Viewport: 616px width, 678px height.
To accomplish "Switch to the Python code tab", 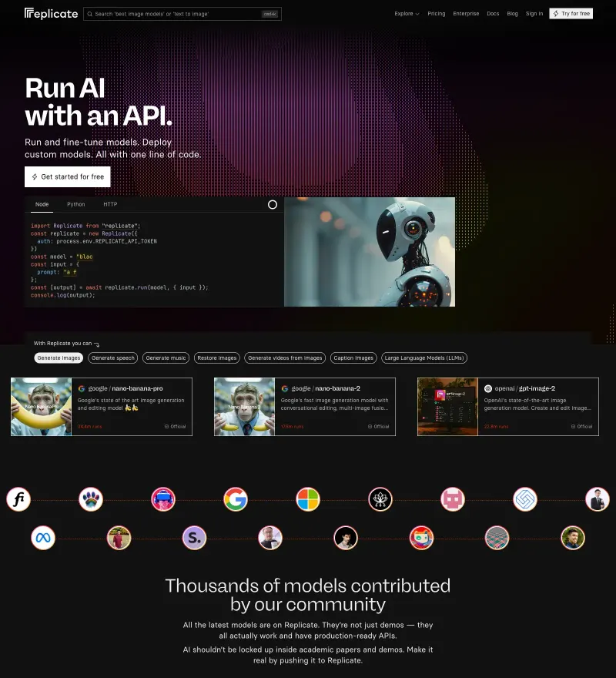I will (x=76, y=204).
